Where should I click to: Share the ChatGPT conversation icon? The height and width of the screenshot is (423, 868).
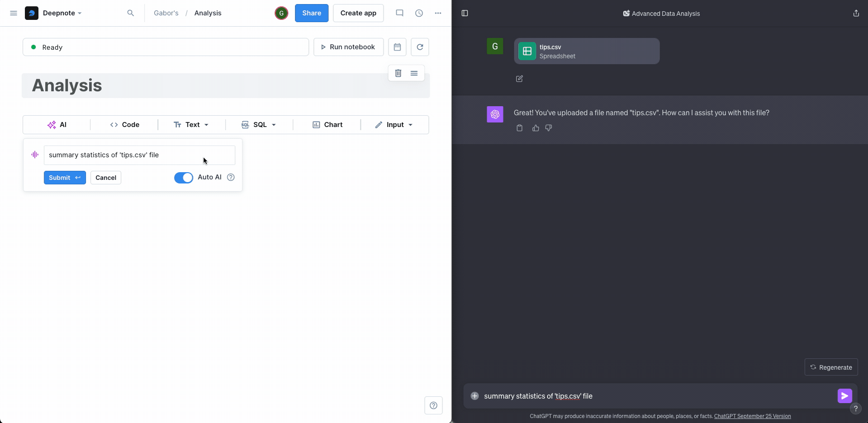(x=856, y=13)
